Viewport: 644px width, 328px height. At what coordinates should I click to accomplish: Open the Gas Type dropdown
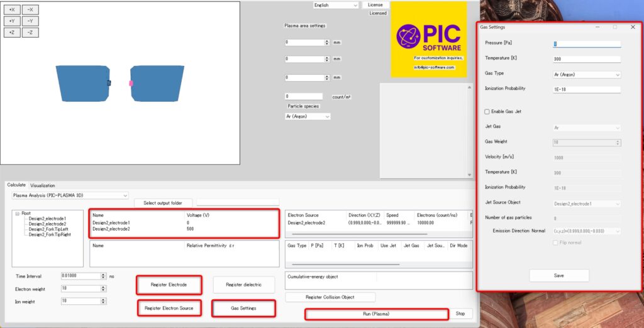tap(587, 74)
